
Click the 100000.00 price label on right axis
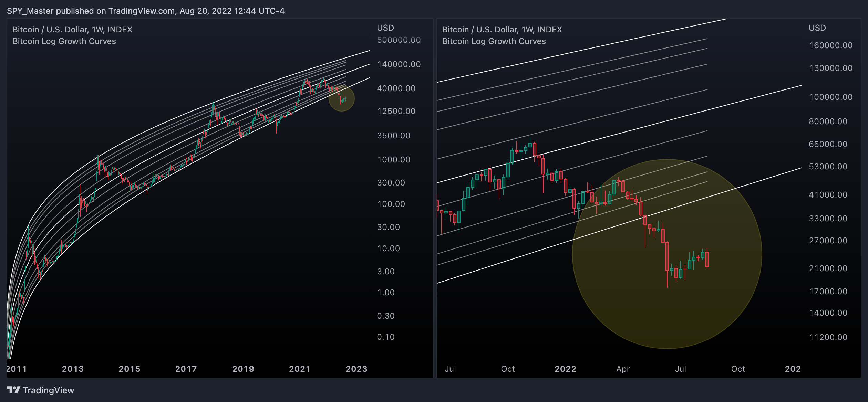[831, 97]
